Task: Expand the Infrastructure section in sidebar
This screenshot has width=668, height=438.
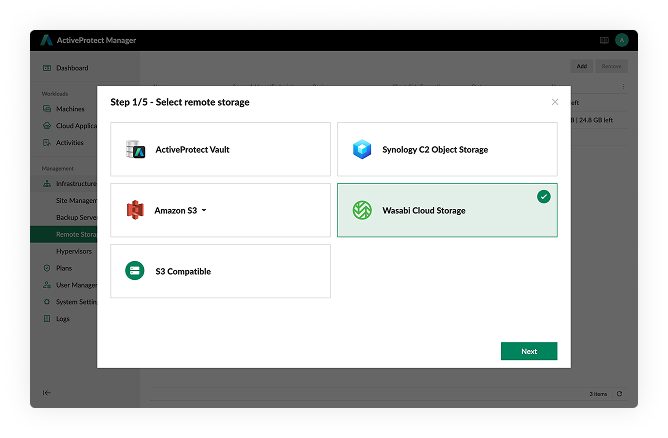Action: point(75,184)
